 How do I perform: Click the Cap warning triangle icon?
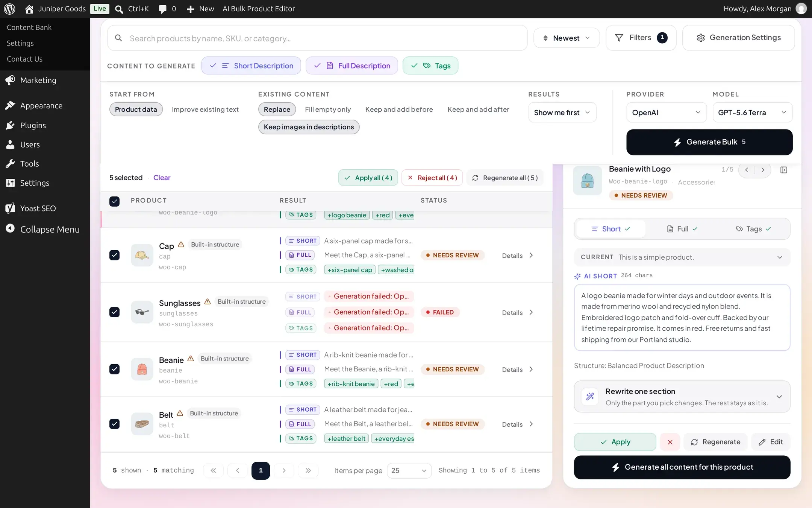[x=181, y=245]
